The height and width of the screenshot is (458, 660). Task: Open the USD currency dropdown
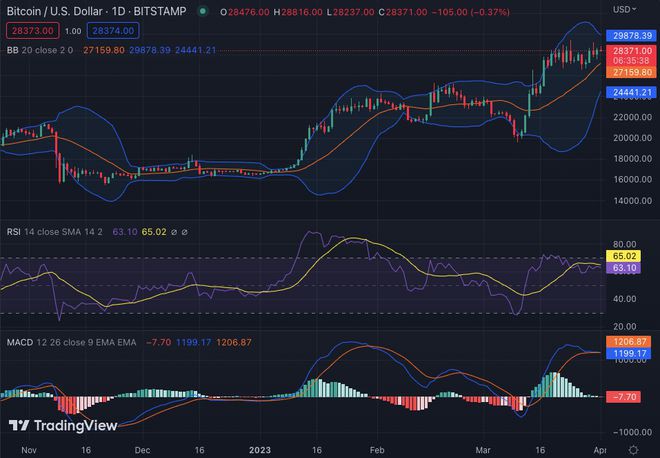pyautogui.click(x=624, y=9)
